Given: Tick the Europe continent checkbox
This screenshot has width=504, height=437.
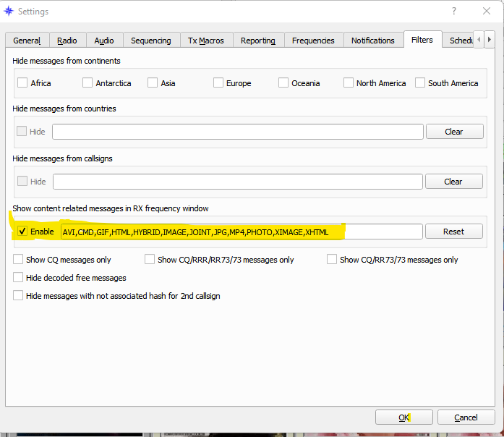Looking at the screenshot, I should [x=218, y=83].
